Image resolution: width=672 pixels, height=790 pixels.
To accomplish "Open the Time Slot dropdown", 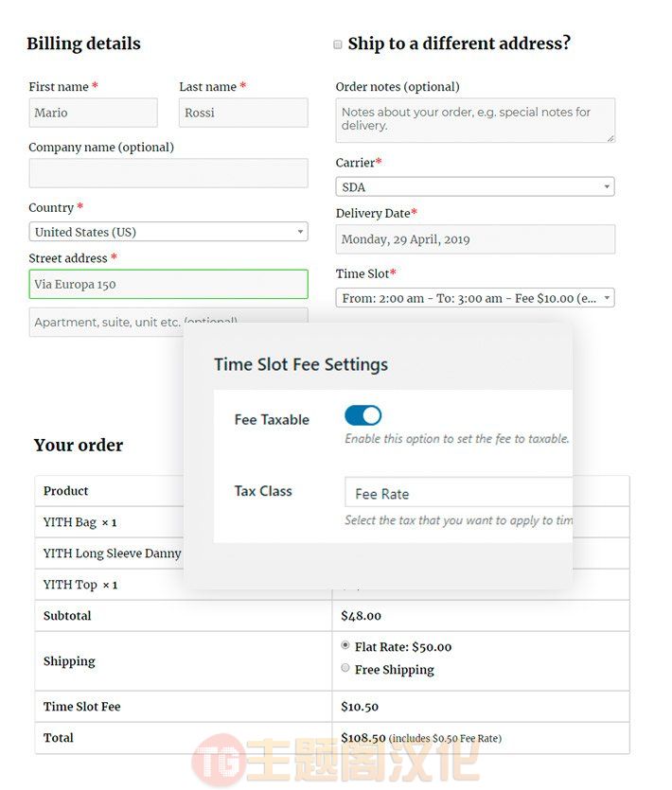I will pos(475,298).
